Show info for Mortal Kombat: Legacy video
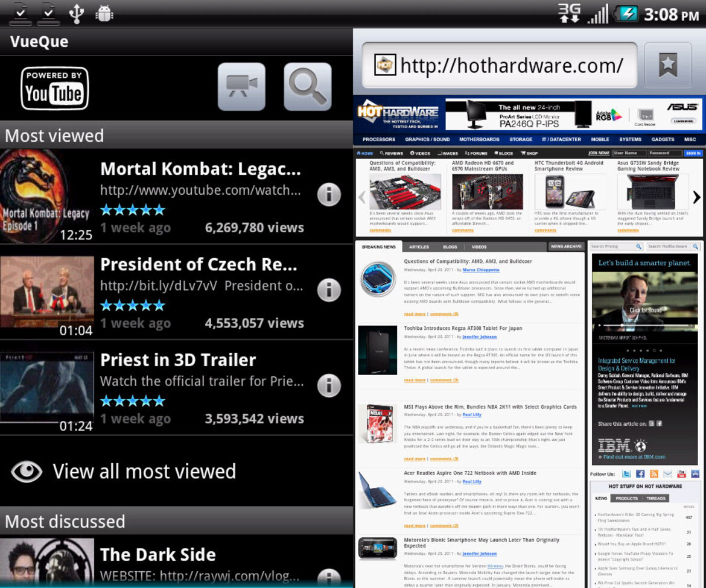Image resolution: width=706 pixels, height=588 pixels. pos(329,194)
